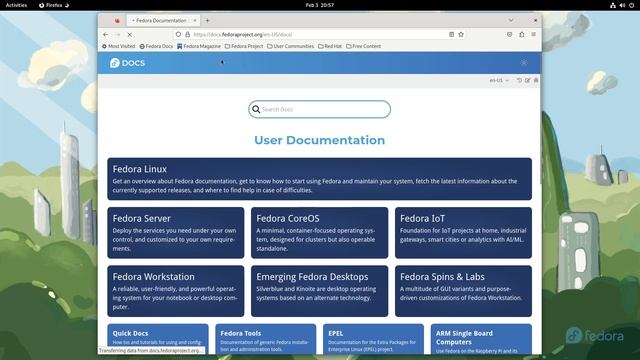This screenshot has width=640, height=360.
Task: Bookmark this page with the star icon
Action: pos(461,35)
